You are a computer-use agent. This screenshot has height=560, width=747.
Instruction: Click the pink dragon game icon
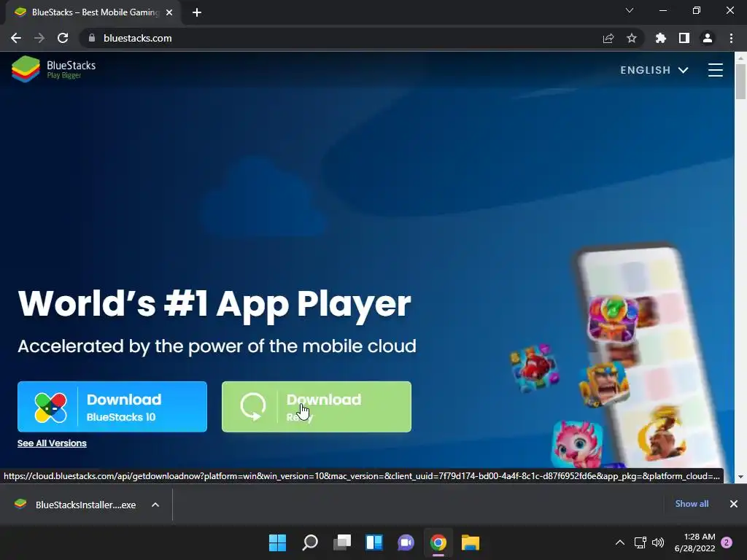coord(577,445)
